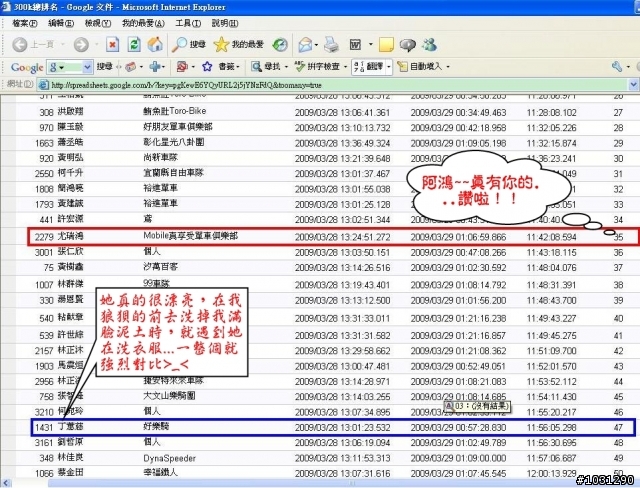Go to the Home page icon
This screenshot has width=640, height=488.
click(155, 44)
